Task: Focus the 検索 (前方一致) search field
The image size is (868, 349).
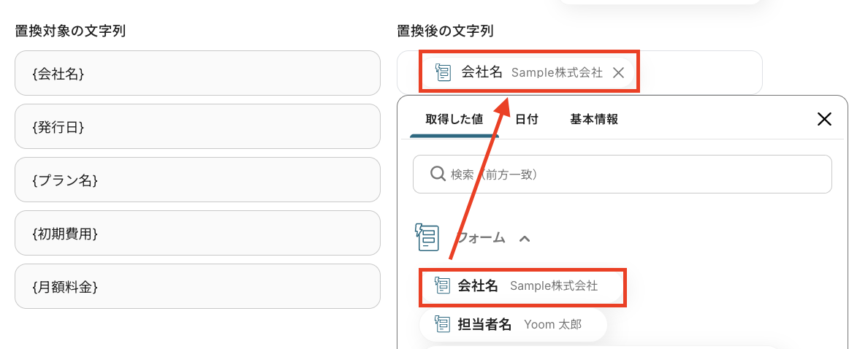Action: coord(628,174)
